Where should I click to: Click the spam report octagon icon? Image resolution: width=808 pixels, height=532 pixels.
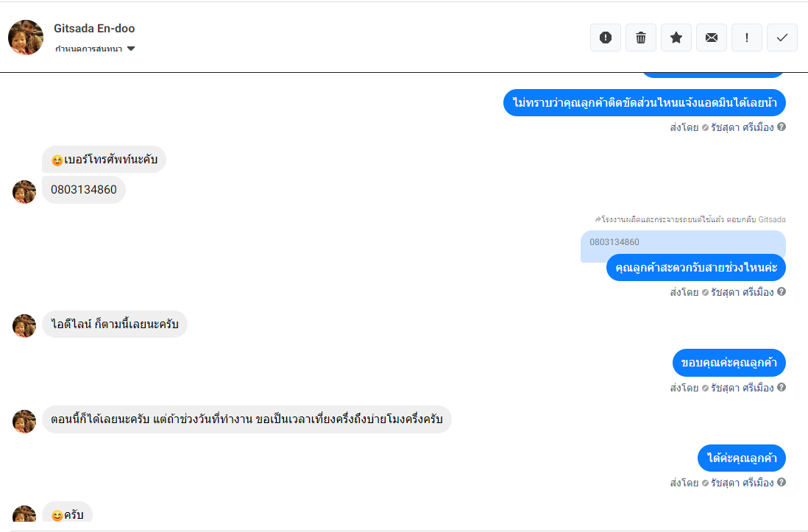[606, 38]
